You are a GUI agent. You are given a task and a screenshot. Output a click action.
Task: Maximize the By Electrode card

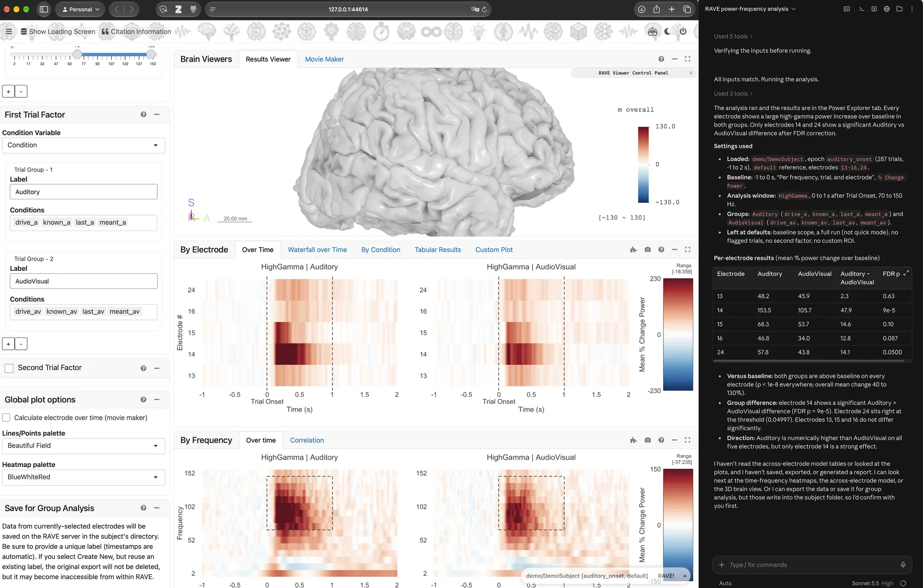coord(687,250)
